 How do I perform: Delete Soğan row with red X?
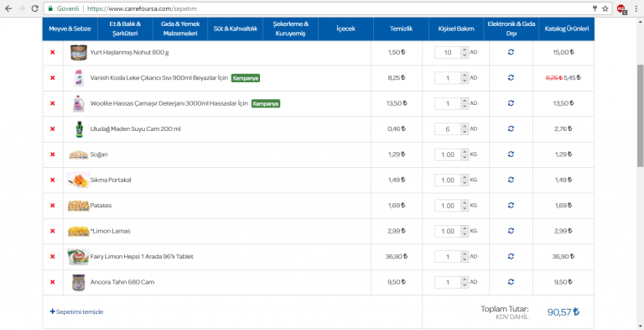(x=52, y=155)
